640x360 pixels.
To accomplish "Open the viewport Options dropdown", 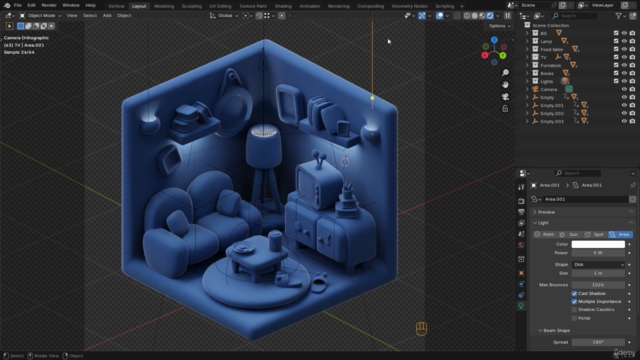I will coord(500,26).
